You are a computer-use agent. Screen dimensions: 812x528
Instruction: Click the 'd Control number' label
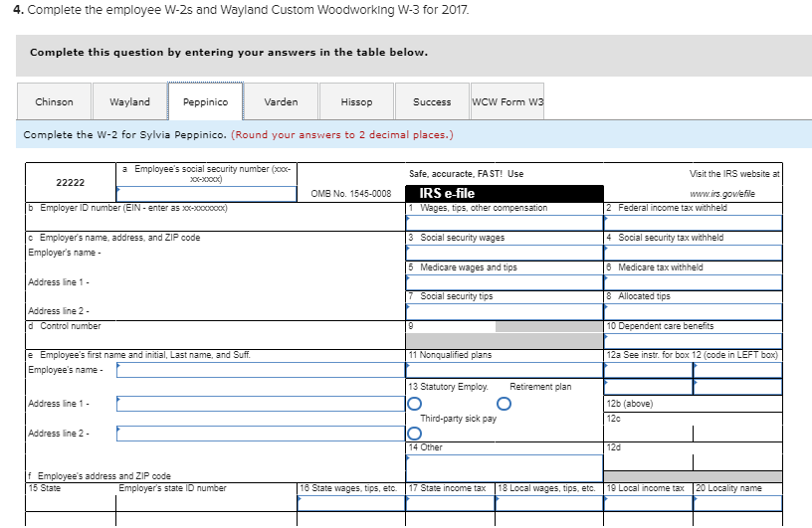point(65,326)
